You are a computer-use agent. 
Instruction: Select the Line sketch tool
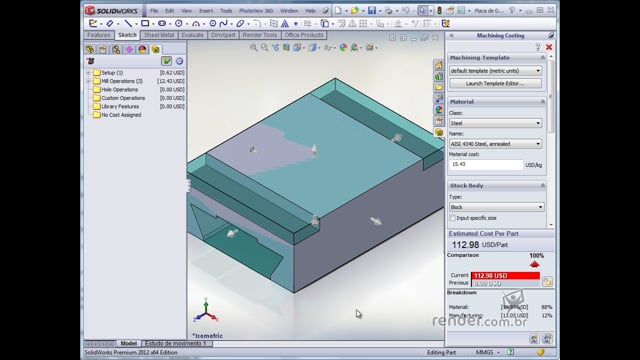(128, 24)
